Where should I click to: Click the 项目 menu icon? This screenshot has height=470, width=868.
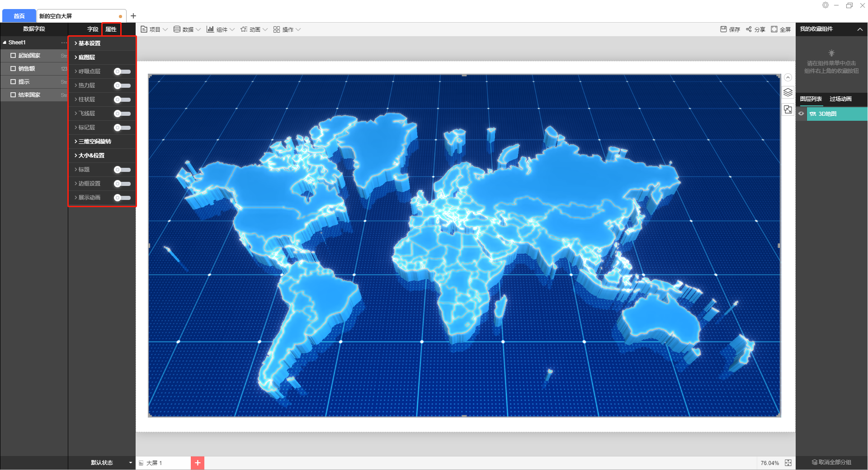pos(144,29)
